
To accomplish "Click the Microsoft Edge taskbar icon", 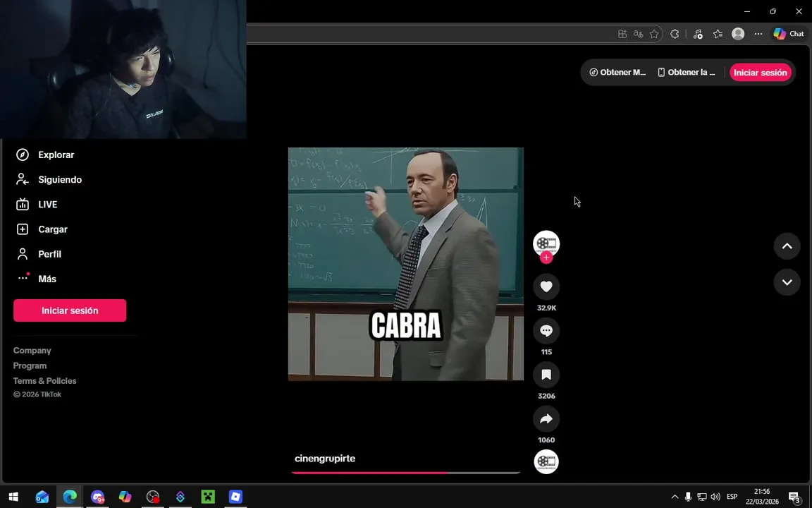I will pos(69,497).
